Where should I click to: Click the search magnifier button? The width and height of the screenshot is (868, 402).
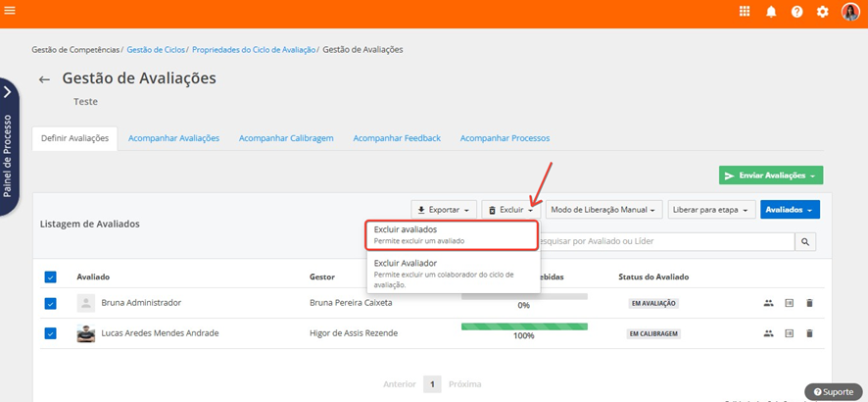(x=805, y=241)
